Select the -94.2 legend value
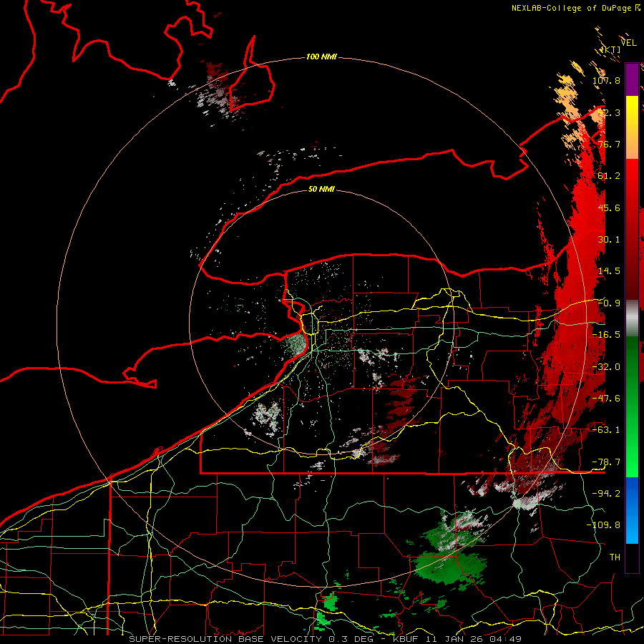644x644 pixels. 606,493
